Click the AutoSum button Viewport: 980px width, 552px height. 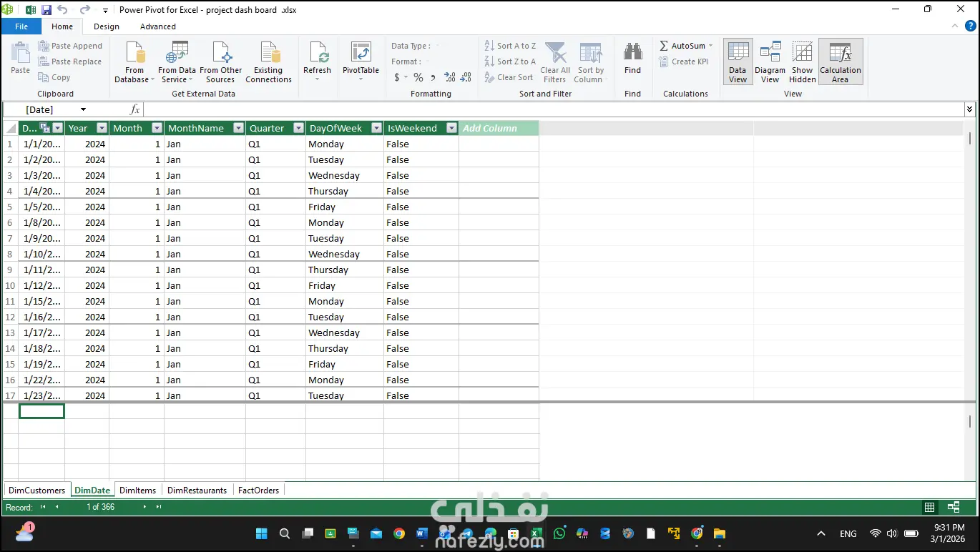(686, 46)
